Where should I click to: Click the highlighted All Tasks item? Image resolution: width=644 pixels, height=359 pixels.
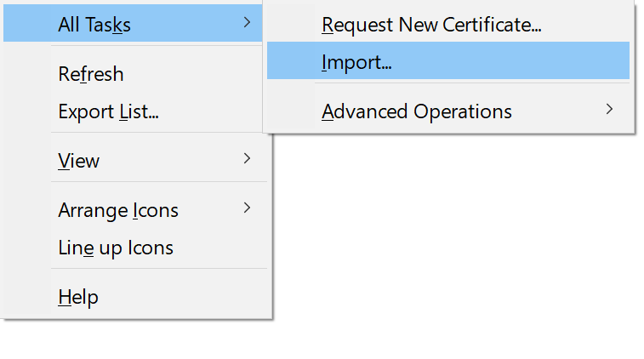pos(94,25)
